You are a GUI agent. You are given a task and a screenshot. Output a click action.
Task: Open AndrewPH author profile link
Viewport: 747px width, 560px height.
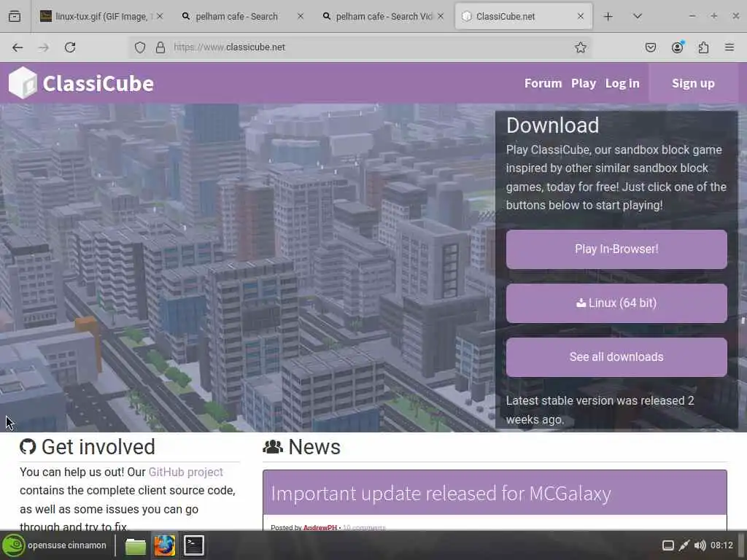coord(320,527)
